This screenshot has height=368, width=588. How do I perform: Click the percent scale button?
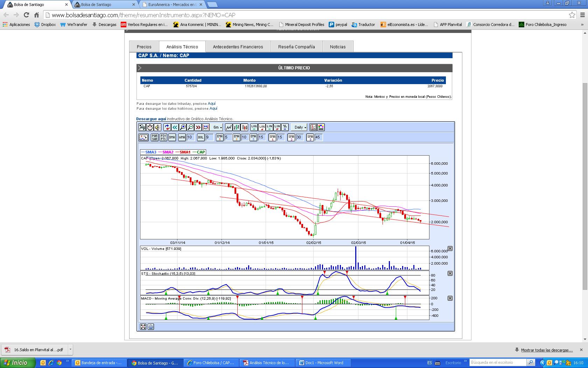coord(285,127)
